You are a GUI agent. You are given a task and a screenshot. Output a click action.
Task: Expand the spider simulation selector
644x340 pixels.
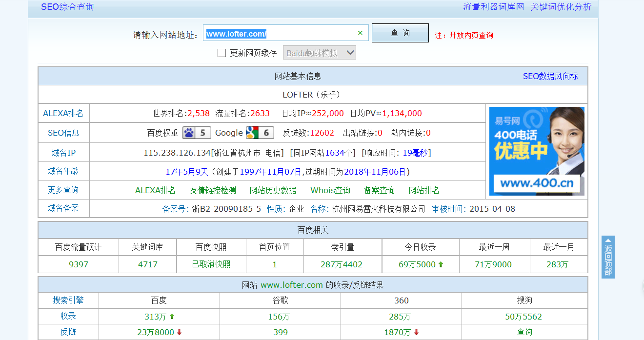click(319, 52)
